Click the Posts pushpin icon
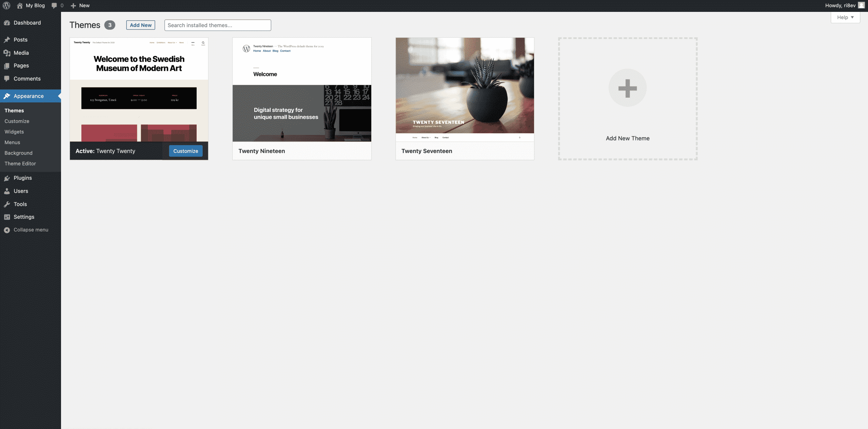This screenshot has height=429, width=868. pos(7,40)
